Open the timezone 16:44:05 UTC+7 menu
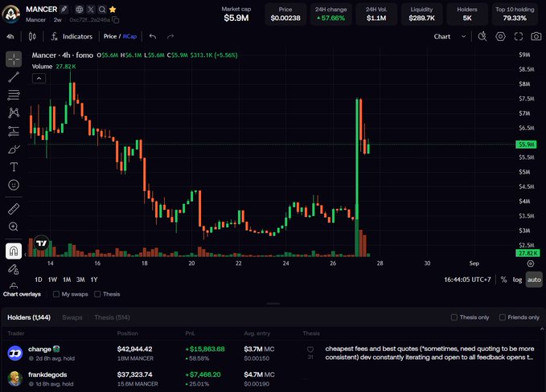 click(x=467, y=280)
